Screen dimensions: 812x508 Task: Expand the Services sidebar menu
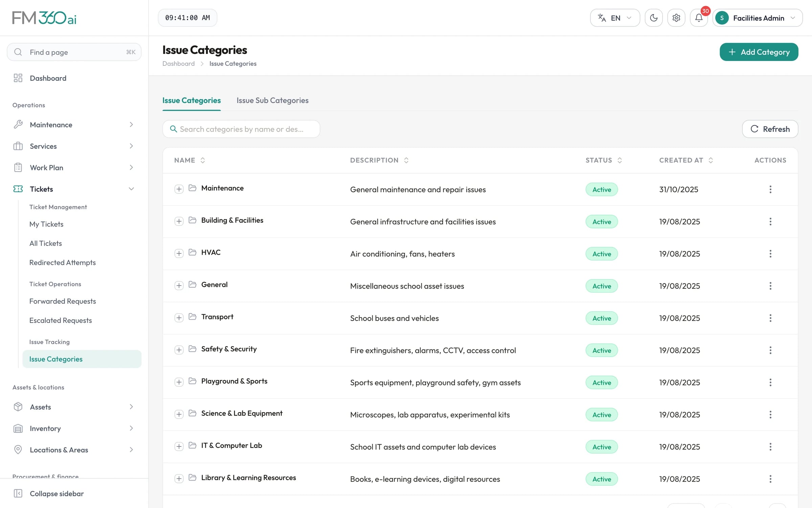pos(74,146)
